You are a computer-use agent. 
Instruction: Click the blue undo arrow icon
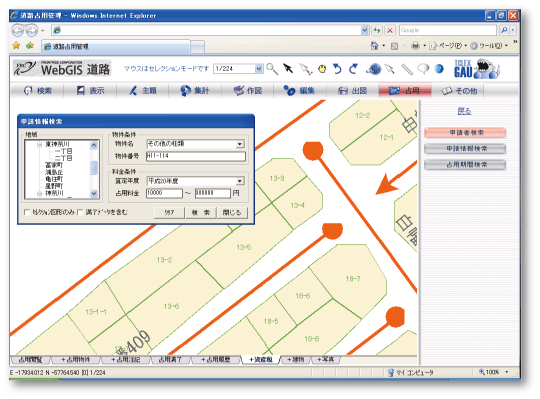click(x=338, y=69)
